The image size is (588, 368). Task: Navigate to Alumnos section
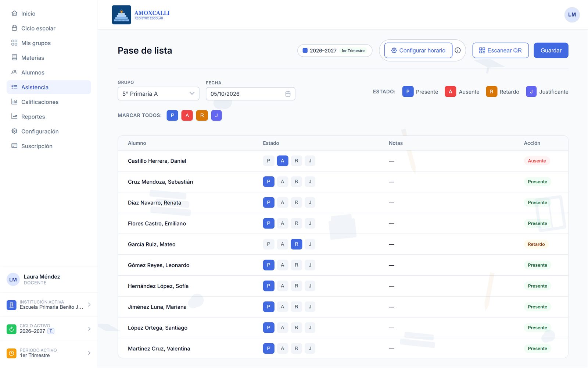pos(49,72)
